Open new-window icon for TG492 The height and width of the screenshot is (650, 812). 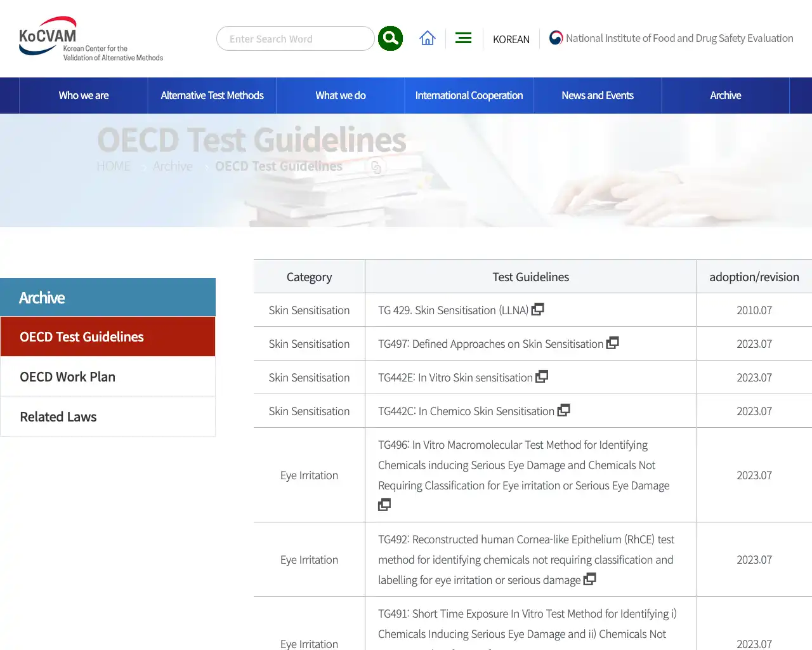pyautogui.click(x=590, y=579)
